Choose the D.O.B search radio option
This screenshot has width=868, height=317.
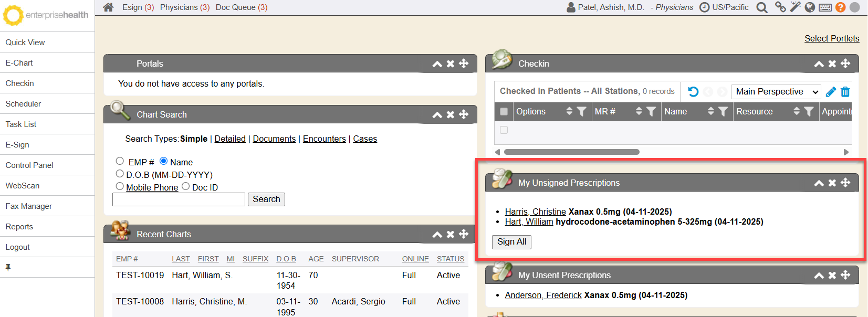(x=120, y=174)
